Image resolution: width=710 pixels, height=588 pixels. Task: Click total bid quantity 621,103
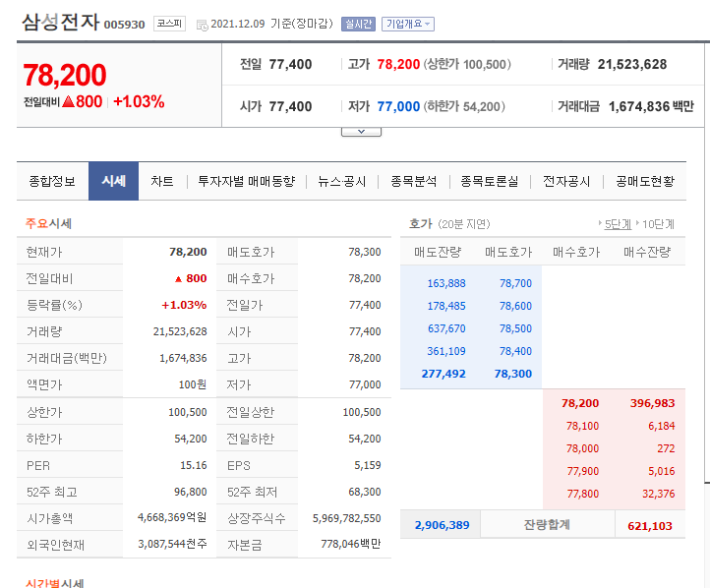[x=650, y=526]
